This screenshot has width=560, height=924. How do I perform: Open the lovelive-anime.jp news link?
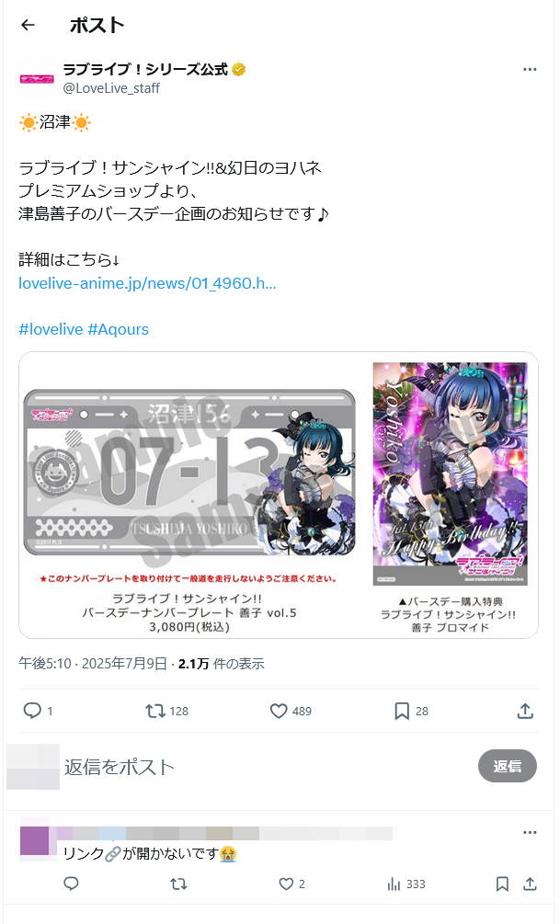tap(147, 283)
